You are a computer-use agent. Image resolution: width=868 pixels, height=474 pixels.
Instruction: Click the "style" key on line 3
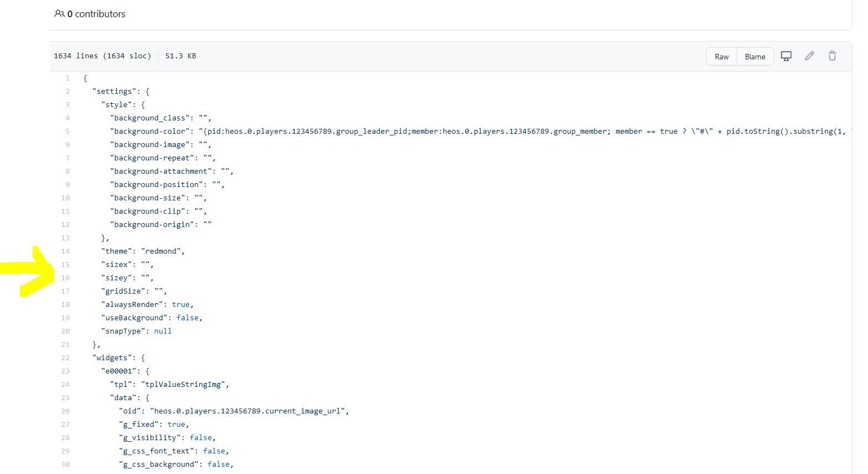pos(116,105)
